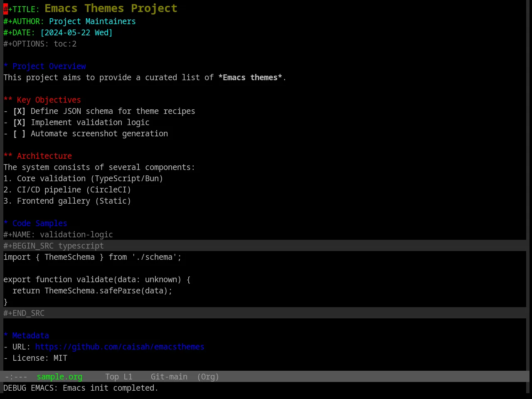Fold the 'Metadata' heading star

[x=6, y=336]
